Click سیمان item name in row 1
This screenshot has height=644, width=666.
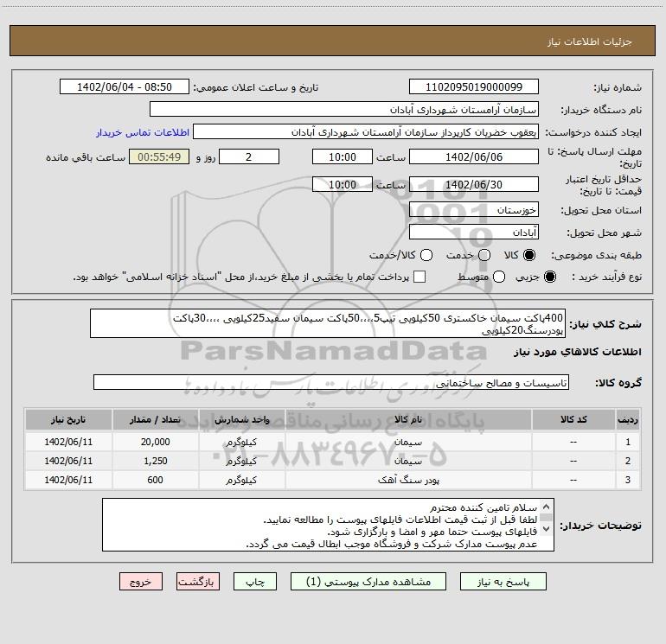click(x=408, y=442)
